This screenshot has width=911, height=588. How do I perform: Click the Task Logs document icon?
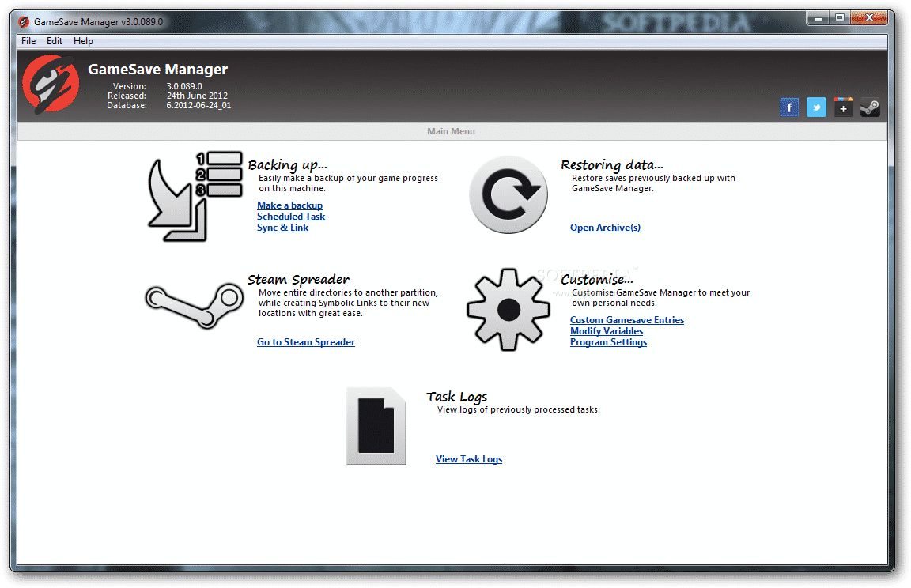[376, 426]
